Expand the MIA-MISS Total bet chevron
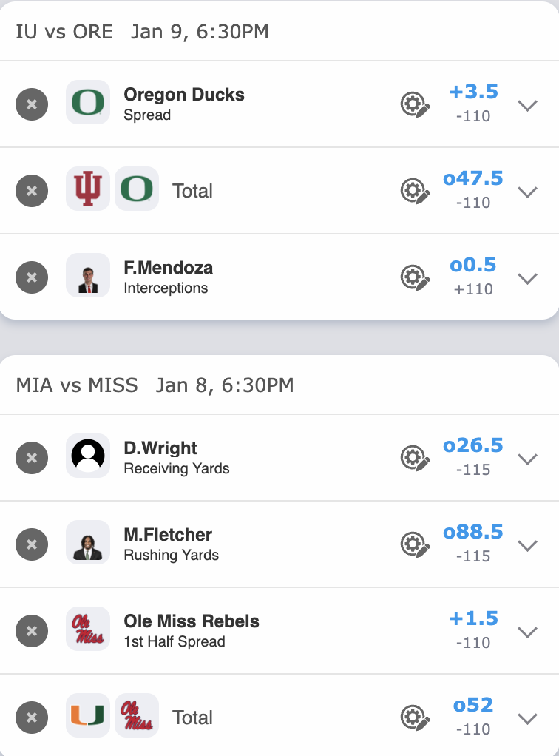 [x=527, y=718]
